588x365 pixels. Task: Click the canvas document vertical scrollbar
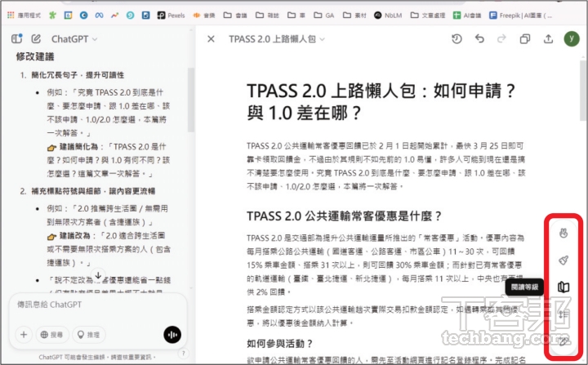click(x=583, y=90)
